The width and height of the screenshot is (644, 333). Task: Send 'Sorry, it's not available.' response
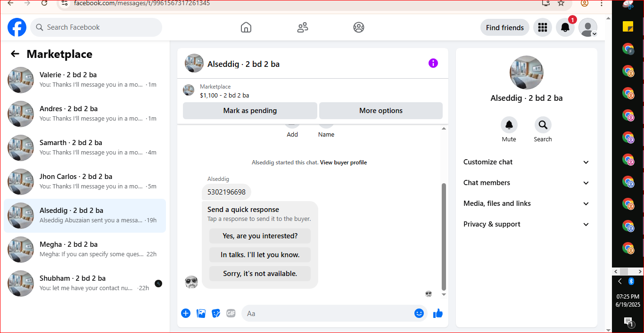[x=260, y=274]
